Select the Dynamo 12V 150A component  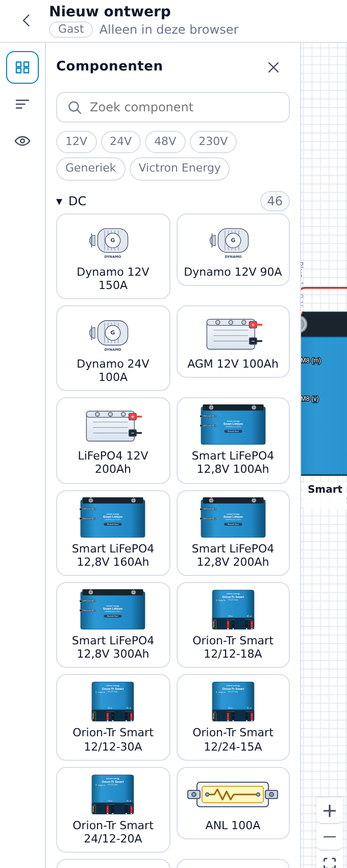(113, 256)
